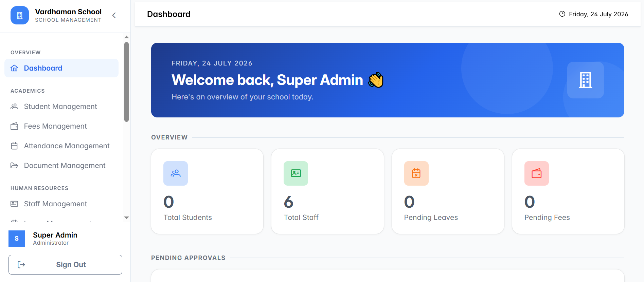Open Attendance Management
This screenshot has width=644, height=282.
pos(61,146)
